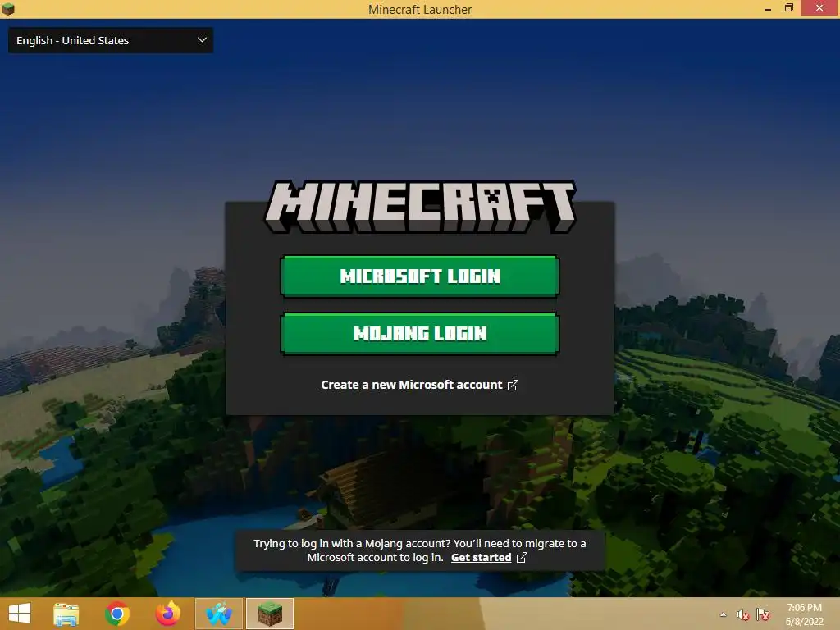The height and width of the screenshot is (630, 840).
Task: Click the Minecraft logo banner
Action: [420, 207]
